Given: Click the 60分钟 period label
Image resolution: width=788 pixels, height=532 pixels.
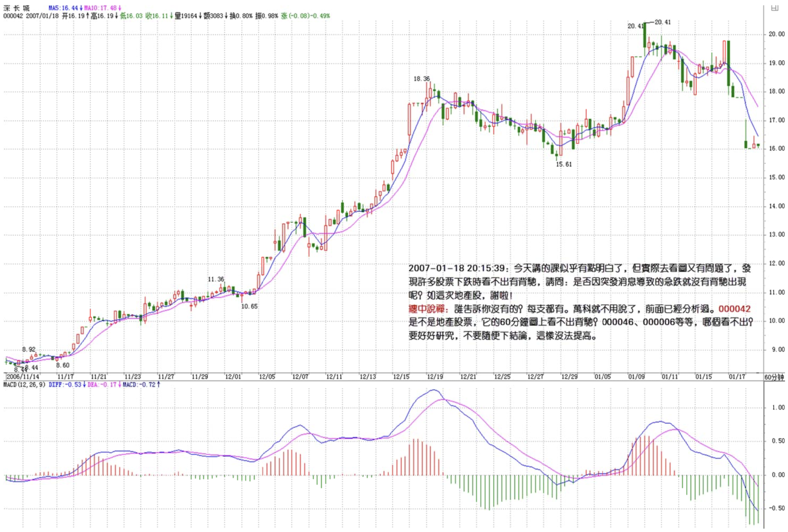Looking at the screenshot, I should coord(774,377).
